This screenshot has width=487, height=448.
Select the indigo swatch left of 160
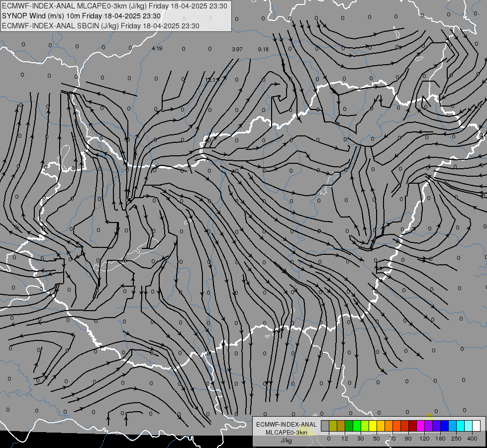tap(437, 426)
